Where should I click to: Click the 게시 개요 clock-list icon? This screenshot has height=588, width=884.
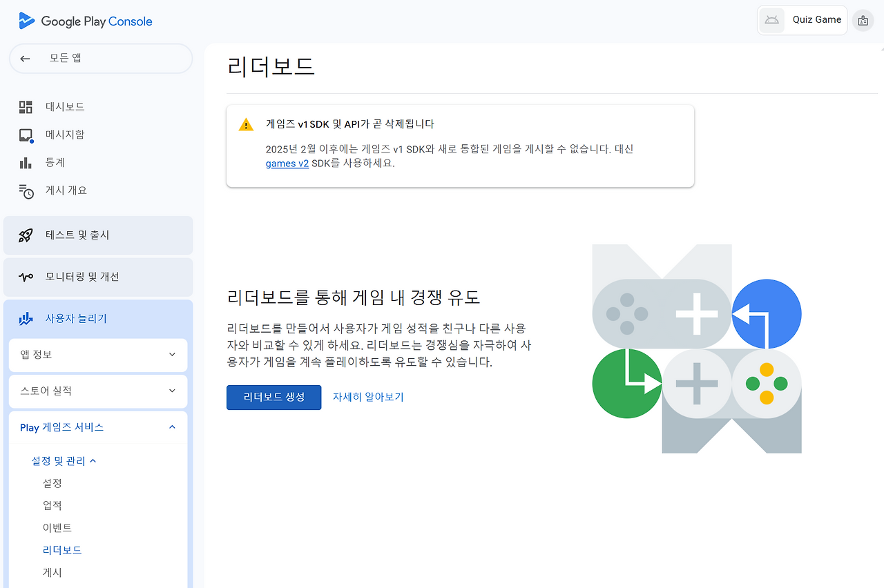click(x=26, y=191)
